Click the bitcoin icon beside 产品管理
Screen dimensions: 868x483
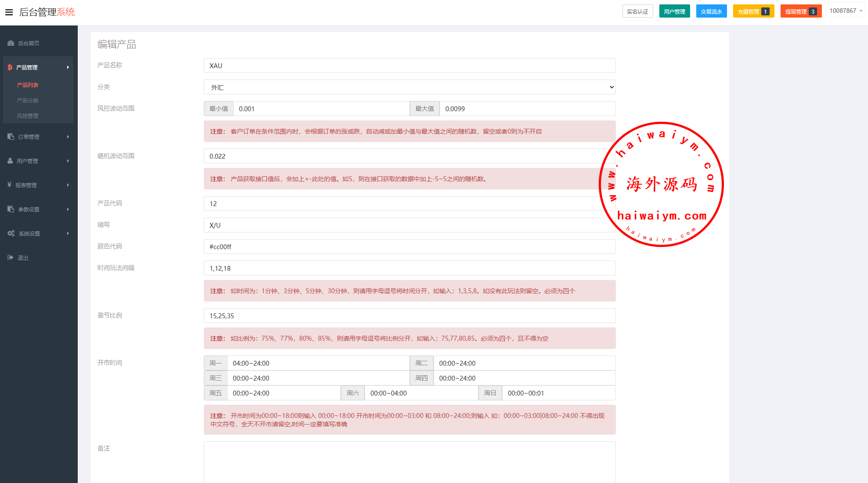(10, 67)
